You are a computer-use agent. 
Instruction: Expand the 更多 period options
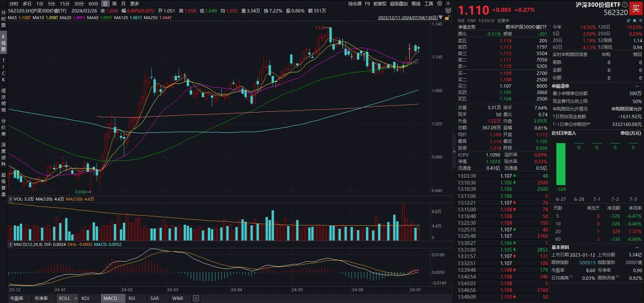click(x=135, y=4)
